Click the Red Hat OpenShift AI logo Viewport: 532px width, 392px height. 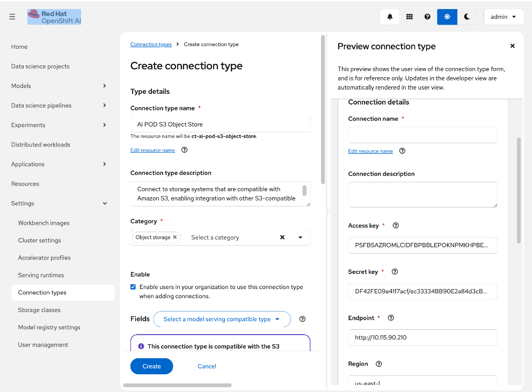54,17
